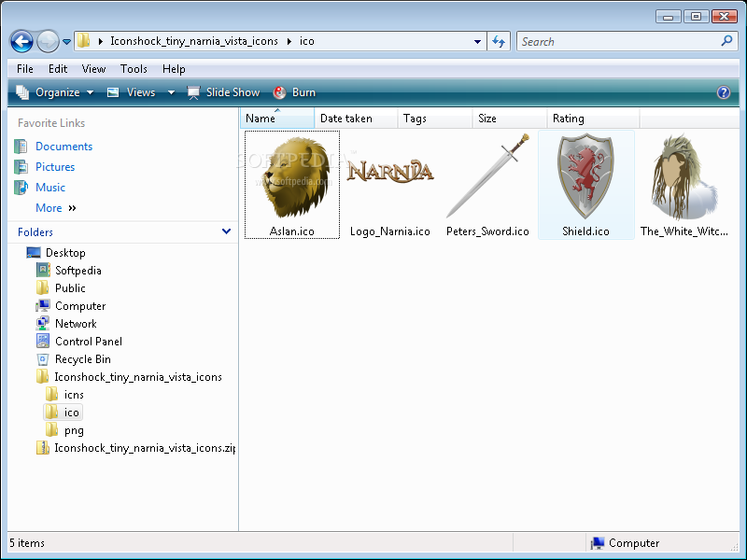Open the Edit menu

[58, 69]
